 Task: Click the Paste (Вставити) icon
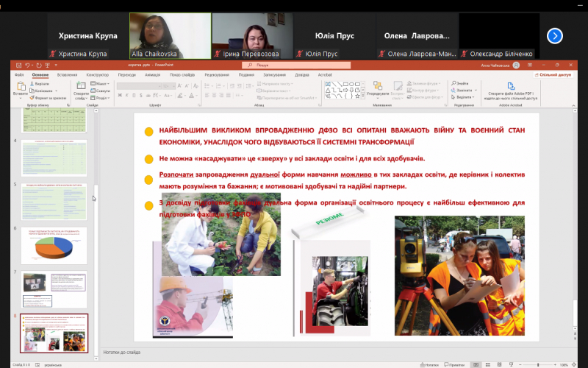coord(21,86)
